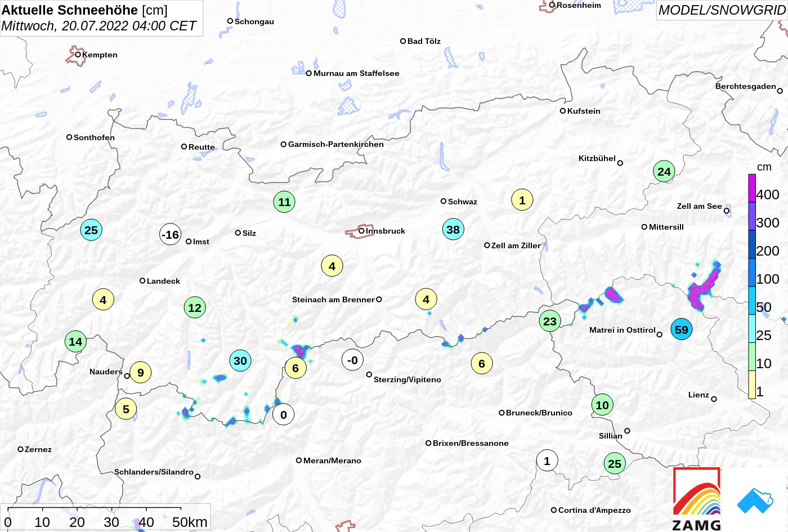Select the yellow 4 marker near Landeck
The height and width of the screenshot is (532, 788).
point(103,299)
